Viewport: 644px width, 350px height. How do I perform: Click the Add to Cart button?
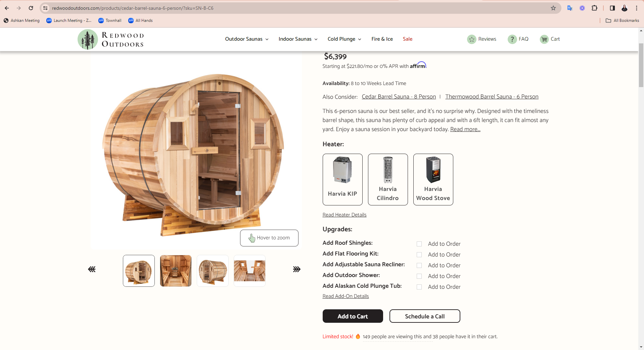point(353,316)
